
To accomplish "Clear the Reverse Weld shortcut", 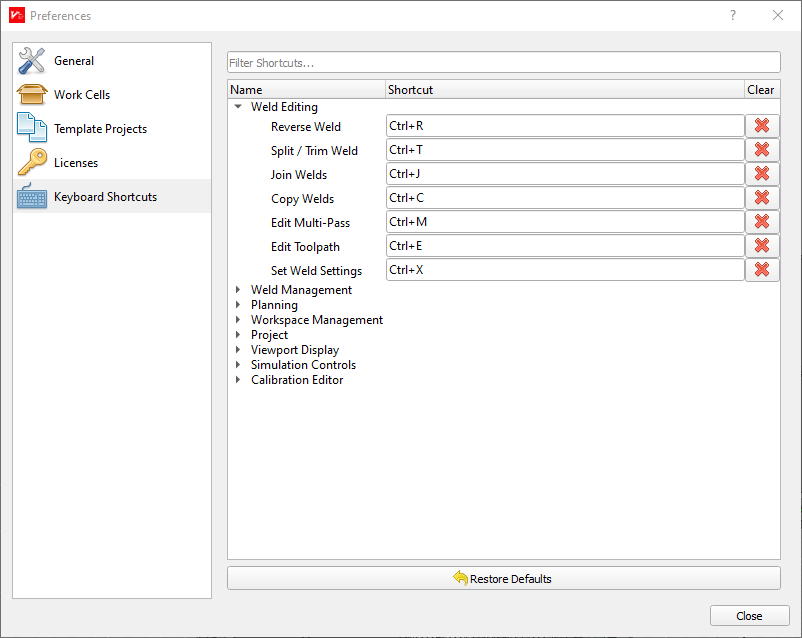I will point(762,126).
